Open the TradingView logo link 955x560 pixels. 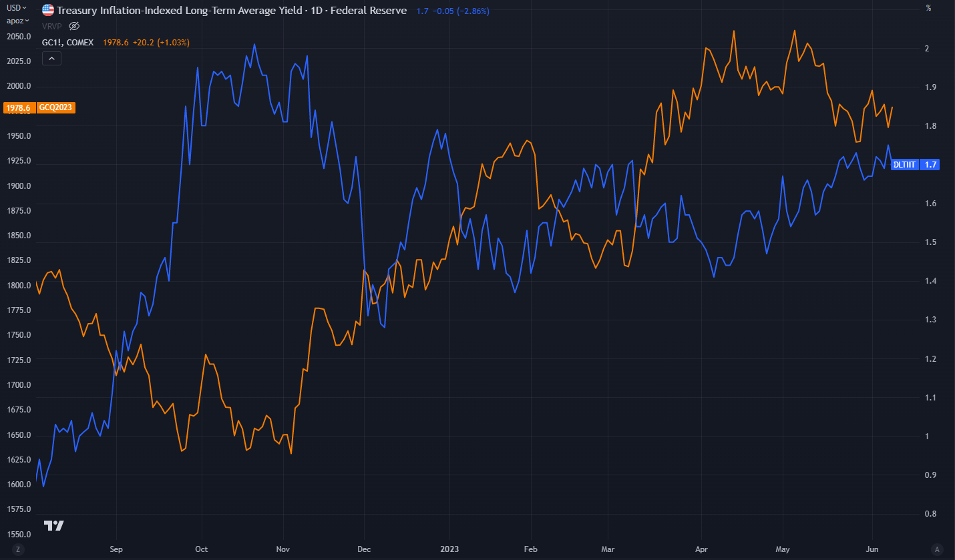pos(54,525)
